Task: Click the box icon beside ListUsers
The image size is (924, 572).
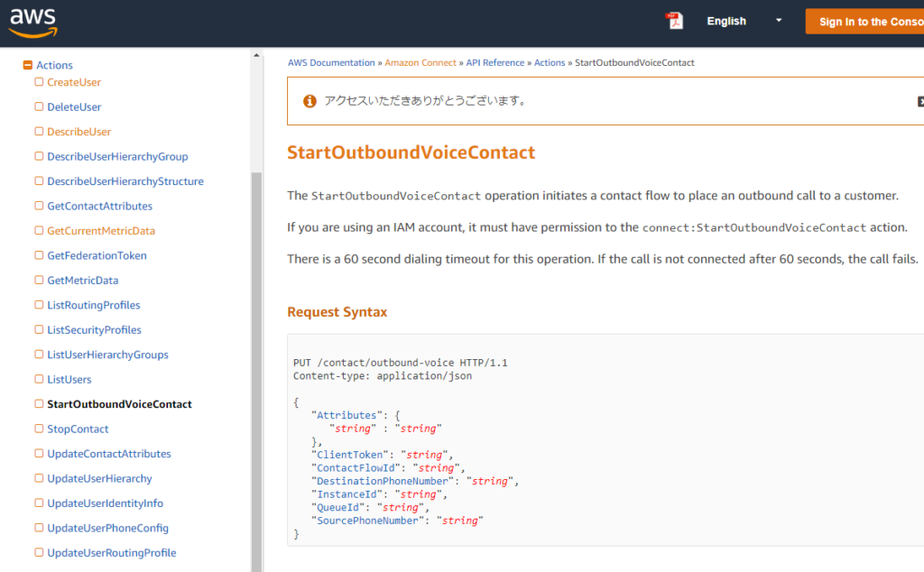Action: tap(39, 379)
